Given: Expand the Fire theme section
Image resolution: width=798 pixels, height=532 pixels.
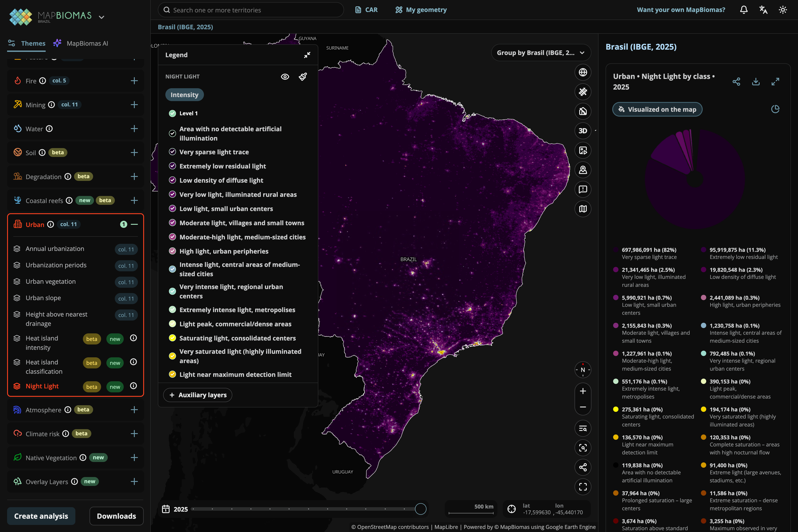Looking at the screenshot, I should click(134, 81).
